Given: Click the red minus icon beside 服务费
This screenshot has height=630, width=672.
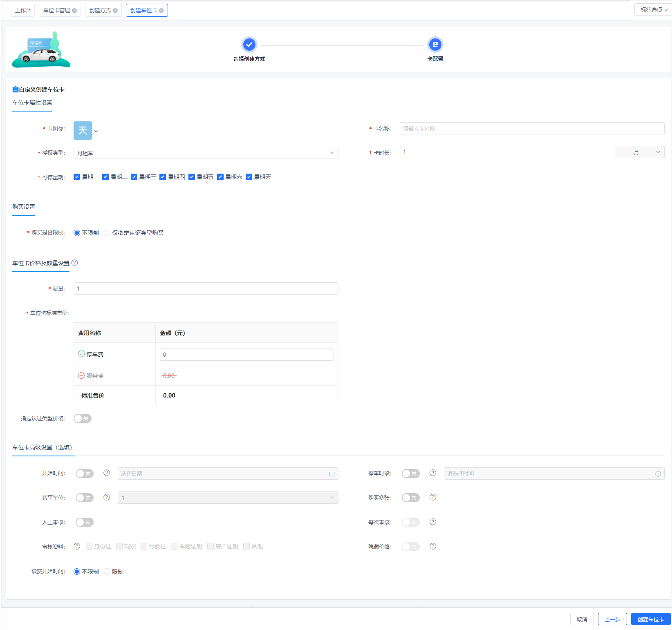Looking at the screenshot, I should [x=81, y=375].
